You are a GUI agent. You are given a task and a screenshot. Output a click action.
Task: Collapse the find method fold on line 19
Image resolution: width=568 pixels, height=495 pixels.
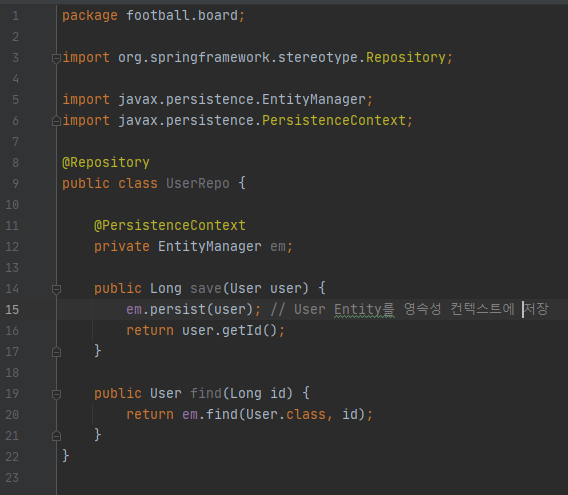(56, 394)
